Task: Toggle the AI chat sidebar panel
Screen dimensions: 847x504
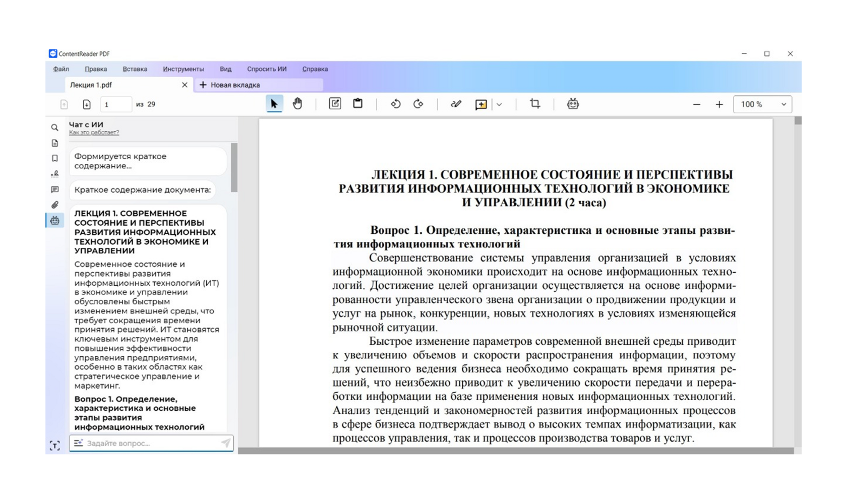Action: [55, 220]
